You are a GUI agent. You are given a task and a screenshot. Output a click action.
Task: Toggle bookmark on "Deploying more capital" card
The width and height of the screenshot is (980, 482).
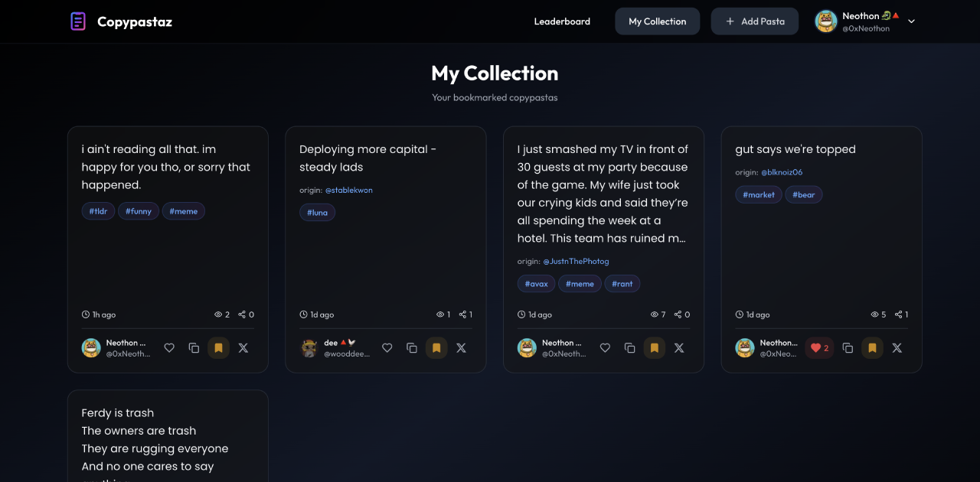click(x=436, y=348)
